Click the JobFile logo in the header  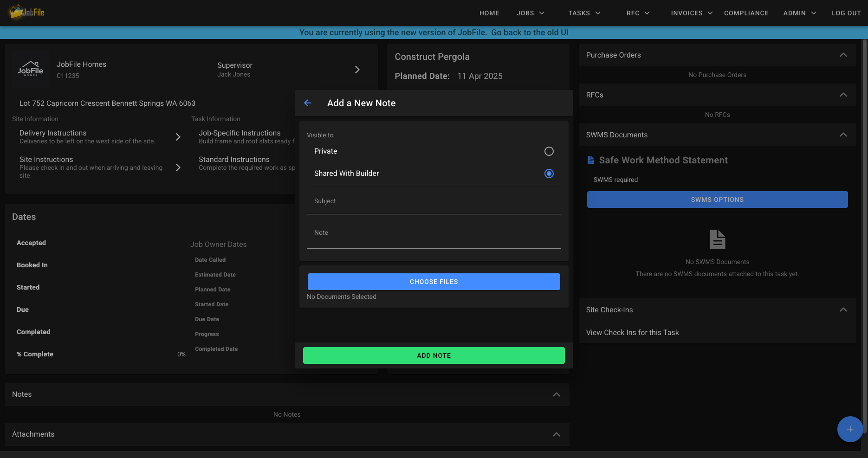click(27, 12)
